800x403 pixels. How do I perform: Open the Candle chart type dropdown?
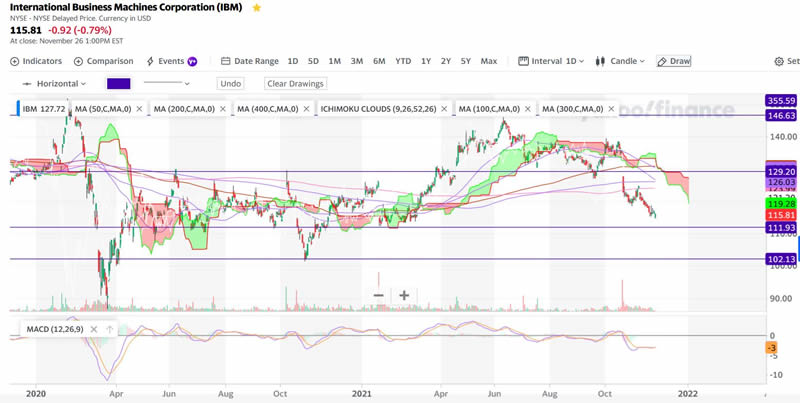tap(622, 61)
